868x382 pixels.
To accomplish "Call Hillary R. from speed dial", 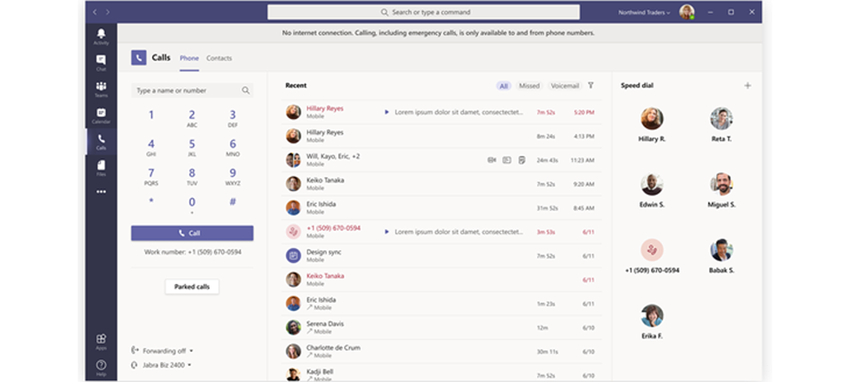I will click(653, 125).
